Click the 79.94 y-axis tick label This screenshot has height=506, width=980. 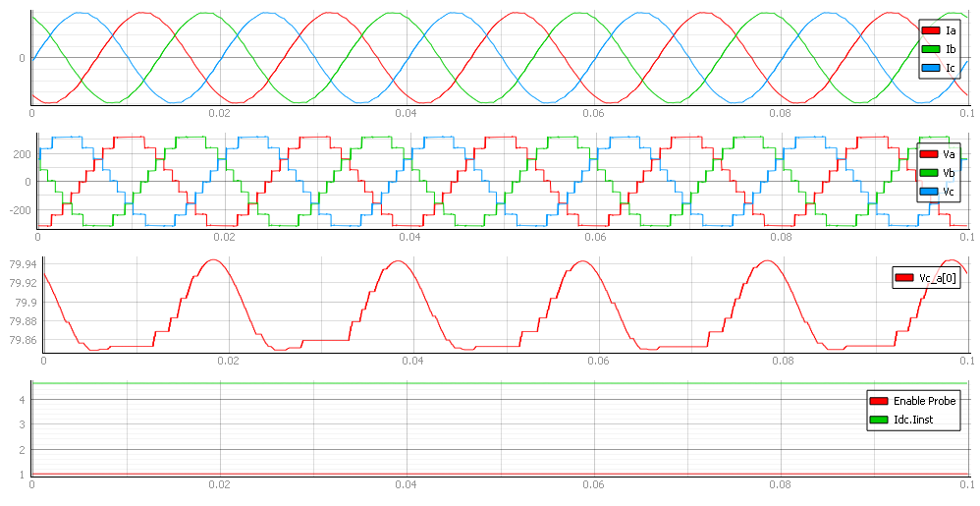click(21, 264)
